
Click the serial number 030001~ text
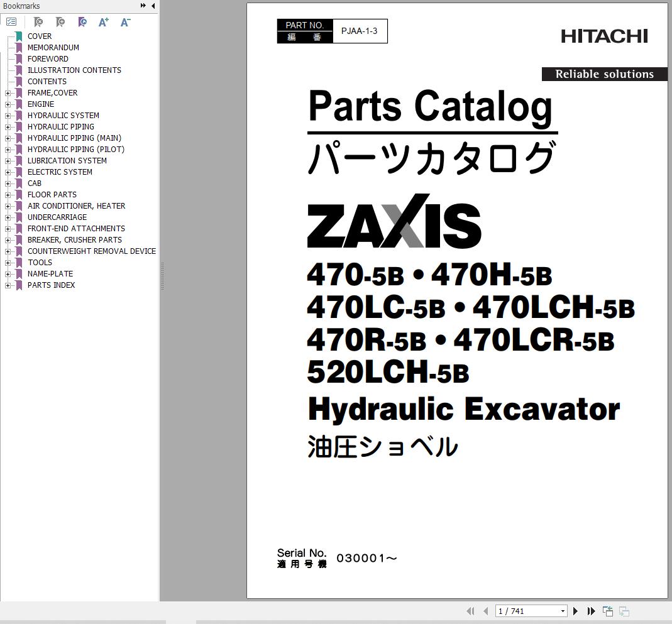(x=367, y=558)
